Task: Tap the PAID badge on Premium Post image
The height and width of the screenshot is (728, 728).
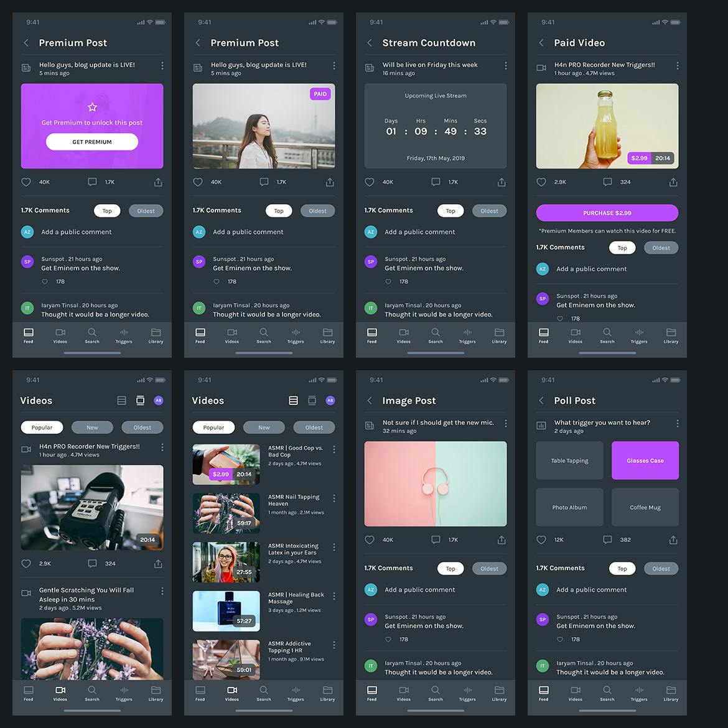Action: coord(320,94)
